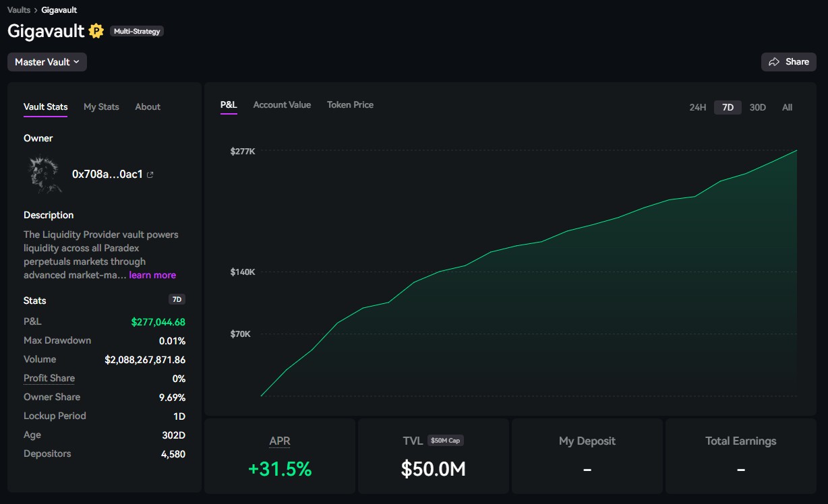The image size is (828, 504).
Task: Click the Owner section heading
Action: click(x=38, y=138)
